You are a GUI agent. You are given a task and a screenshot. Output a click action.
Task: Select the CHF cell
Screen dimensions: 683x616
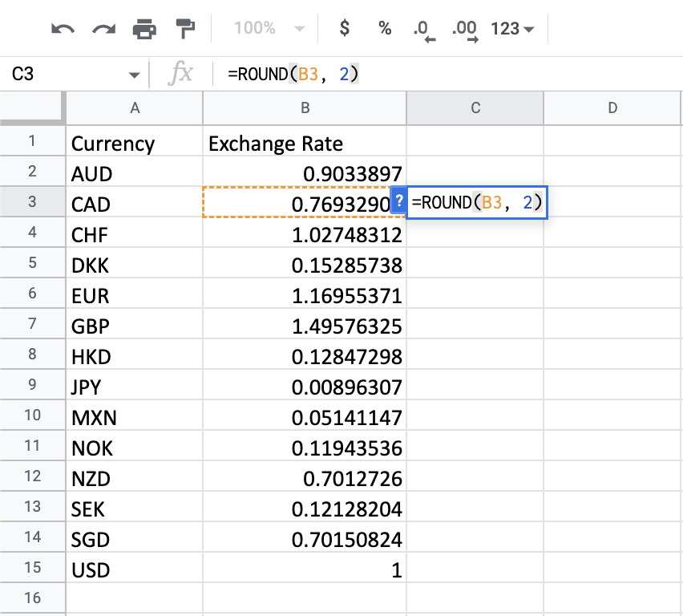click(135, 233)
